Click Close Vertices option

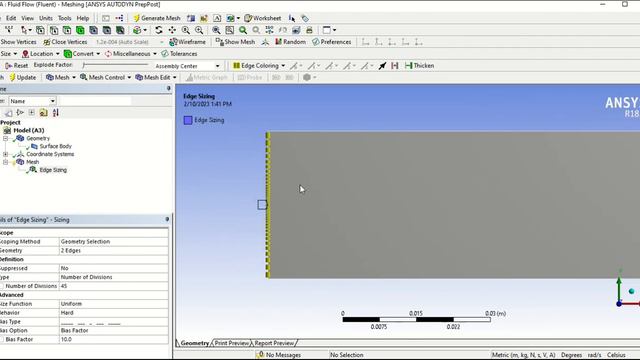(65, 42)
